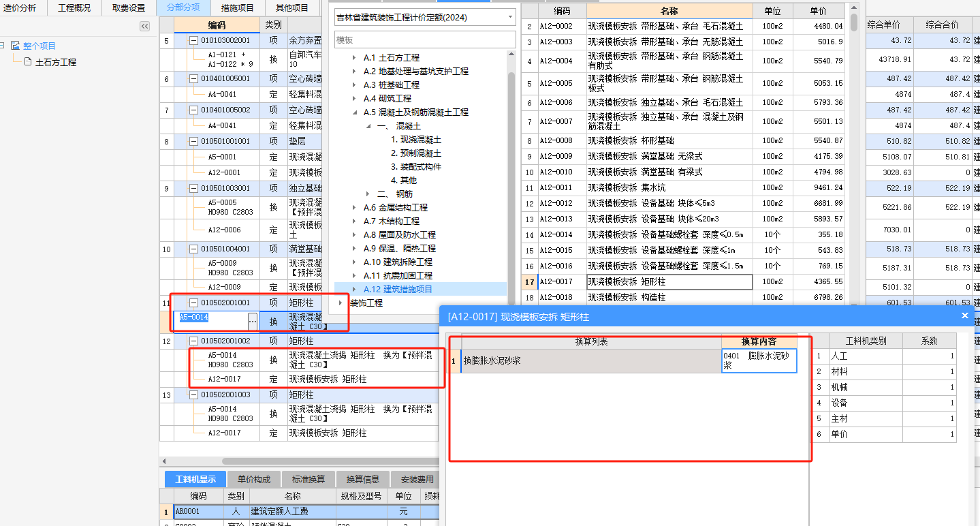Open the 其他项目 tab
The height and width of the screenshot is (526, 980).
(291, 7)
